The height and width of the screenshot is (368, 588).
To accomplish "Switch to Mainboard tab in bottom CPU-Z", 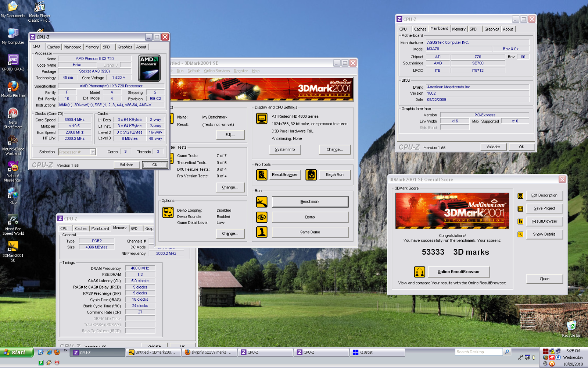I will (100, 229).
